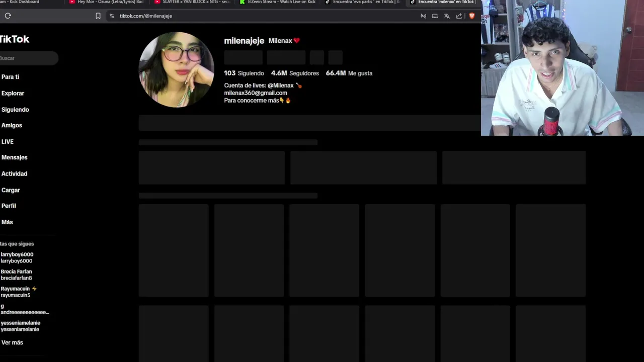
Task: Switch to the 'eva partis' TikTok tab
Action: [363, 2]
